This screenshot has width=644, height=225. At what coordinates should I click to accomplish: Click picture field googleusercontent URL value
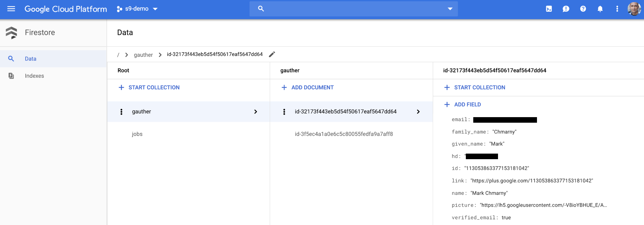(x=543, y=205)
